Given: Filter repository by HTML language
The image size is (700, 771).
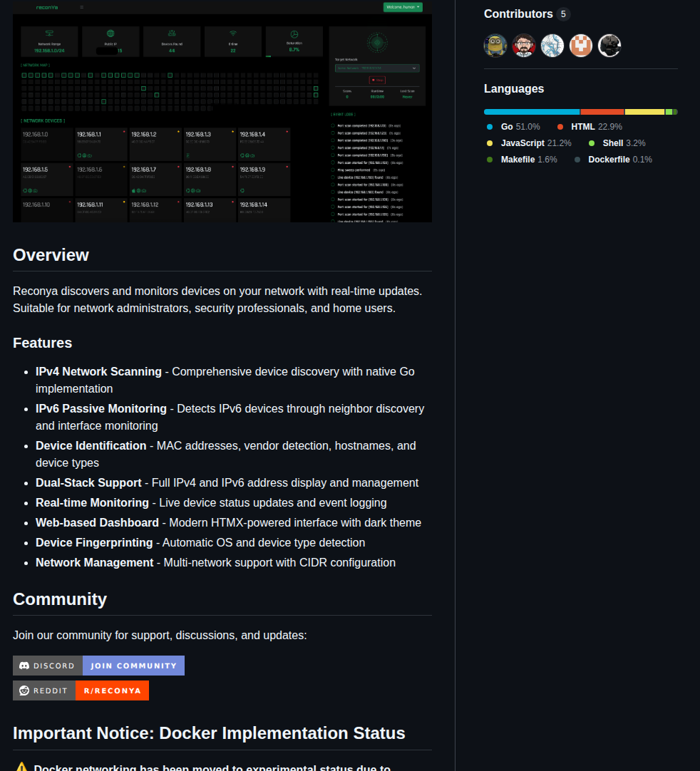Looking at the screenshot, I should point(590,127).
